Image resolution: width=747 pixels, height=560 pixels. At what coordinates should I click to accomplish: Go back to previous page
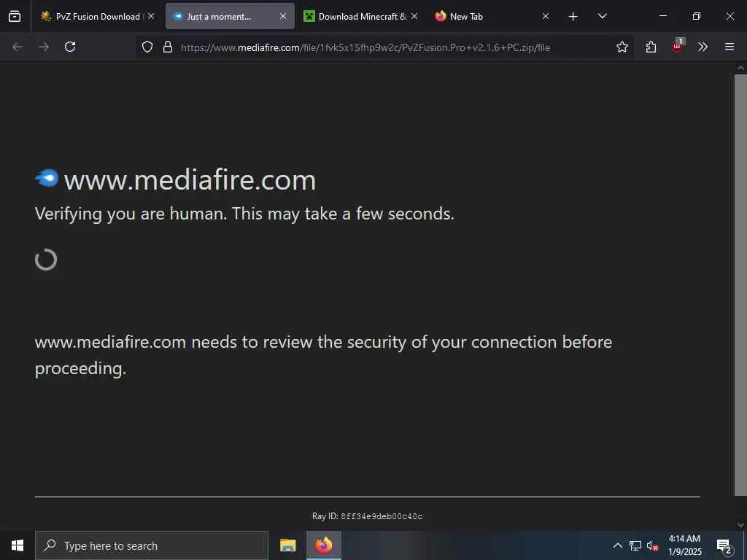coord(18,47)
